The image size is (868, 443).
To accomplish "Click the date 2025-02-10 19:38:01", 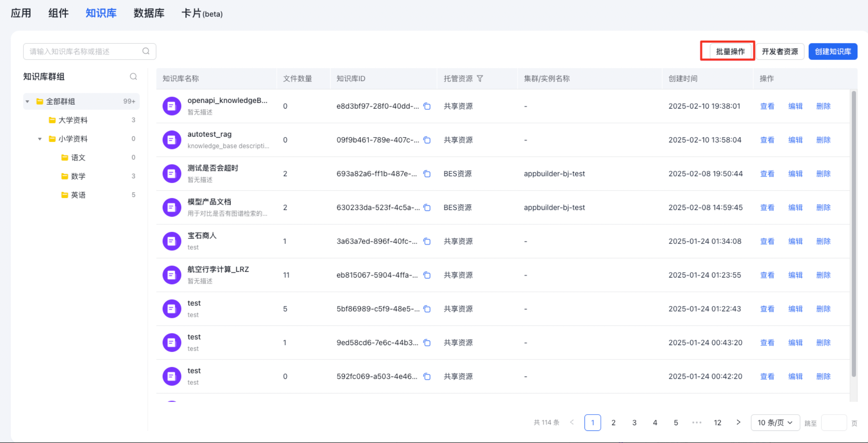I will point(704,106).
